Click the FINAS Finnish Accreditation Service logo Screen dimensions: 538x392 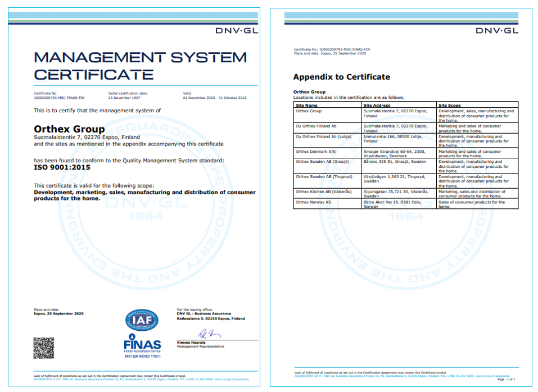(x=142, y=343)
